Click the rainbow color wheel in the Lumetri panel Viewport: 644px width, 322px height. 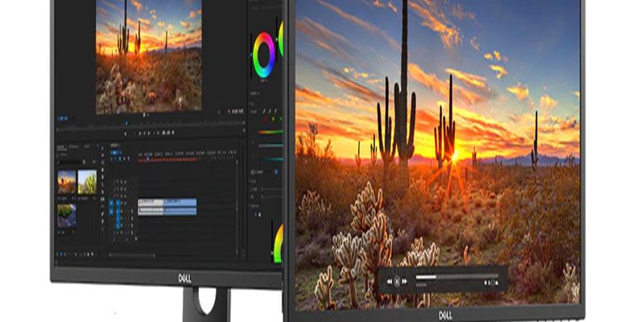[263, 53]
